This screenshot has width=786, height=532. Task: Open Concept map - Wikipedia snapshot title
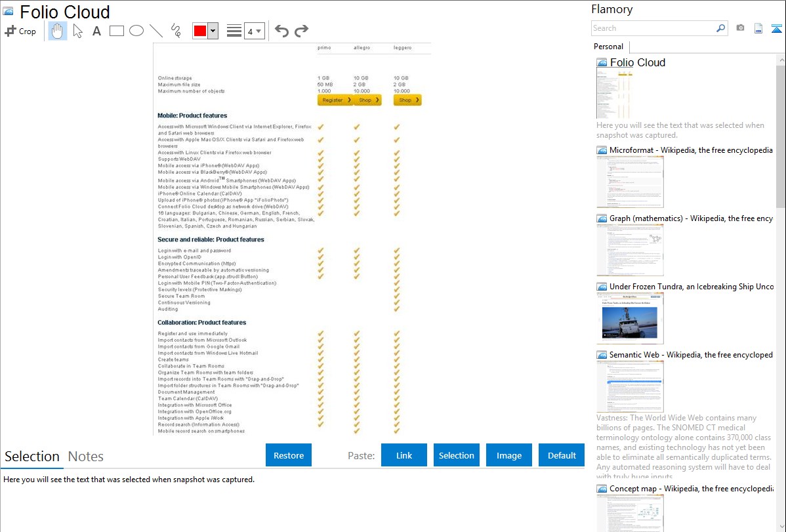691,488
